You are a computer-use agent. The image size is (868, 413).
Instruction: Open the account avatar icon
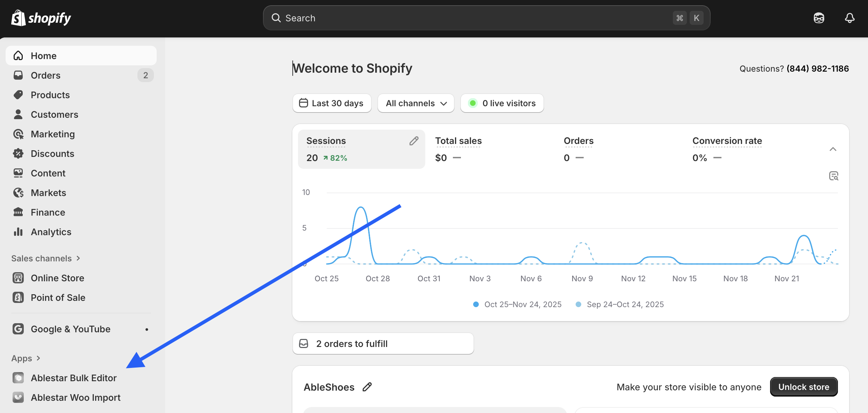point(819,18)
